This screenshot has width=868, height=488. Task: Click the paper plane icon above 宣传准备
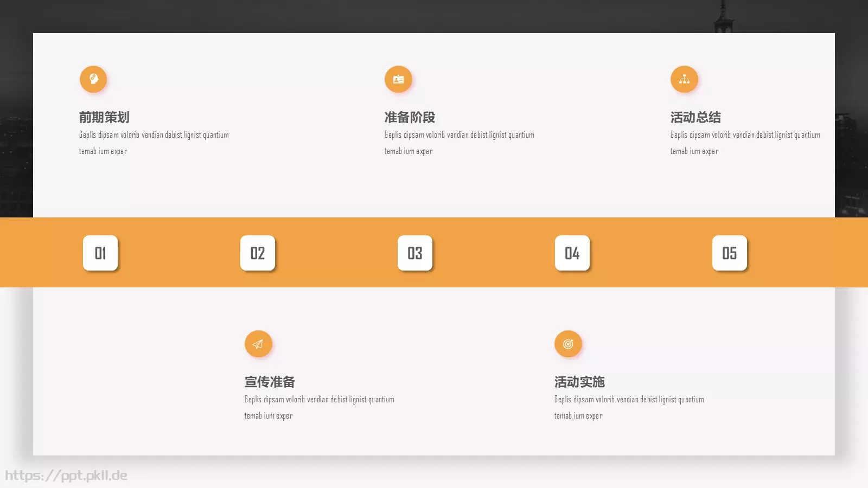(258, 344)
